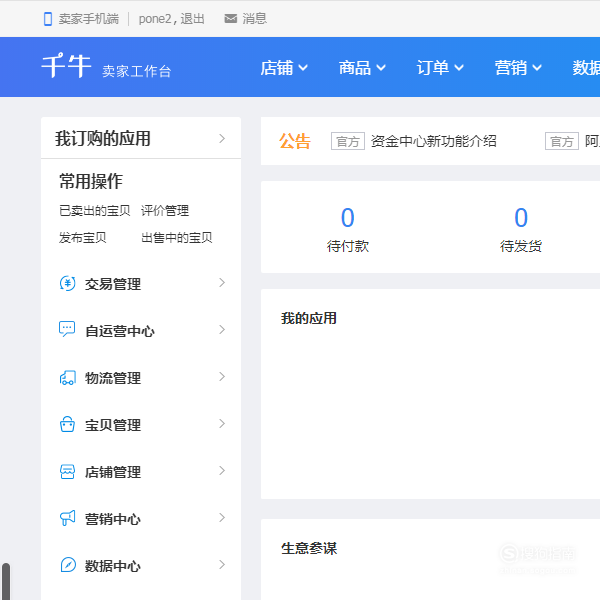Open the 营销 dropdown menu
Image resolution: width=600 pixels, height=600 pixels.
point(518,68)
